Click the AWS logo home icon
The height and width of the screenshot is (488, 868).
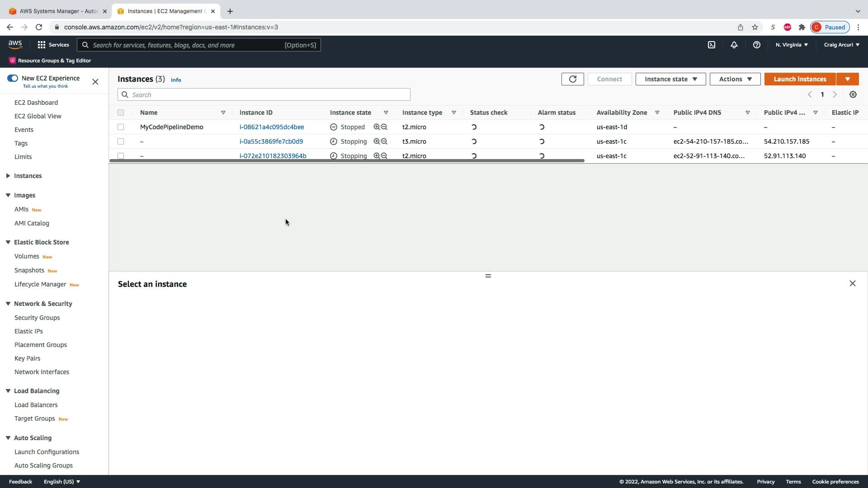tap(15, 44)
